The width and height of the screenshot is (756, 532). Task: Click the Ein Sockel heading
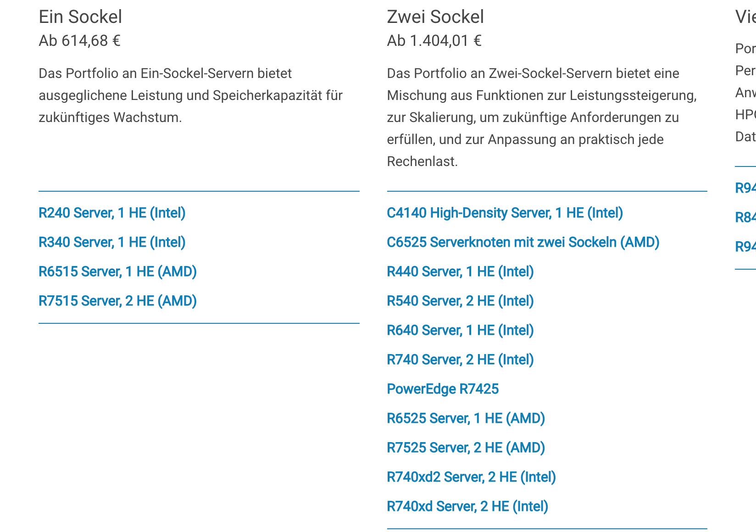click(x=80, y=17)
